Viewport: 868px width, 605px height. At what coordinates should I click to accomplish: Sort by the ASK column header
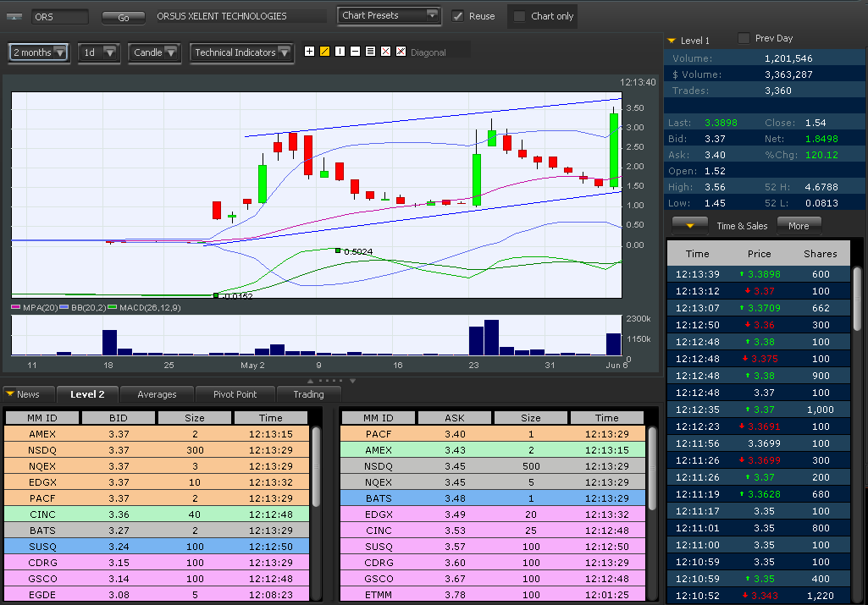pyautogui.click(x=455, y=417)
